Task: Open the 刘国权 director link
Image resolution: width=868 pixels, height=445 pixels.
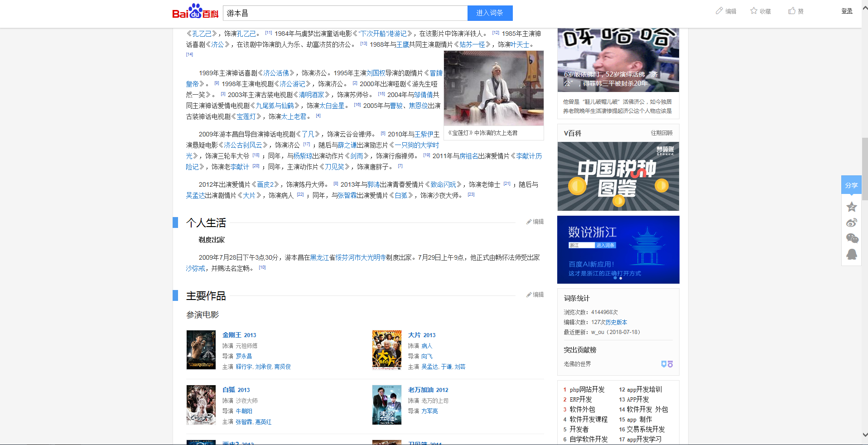Action: point(376,73)
